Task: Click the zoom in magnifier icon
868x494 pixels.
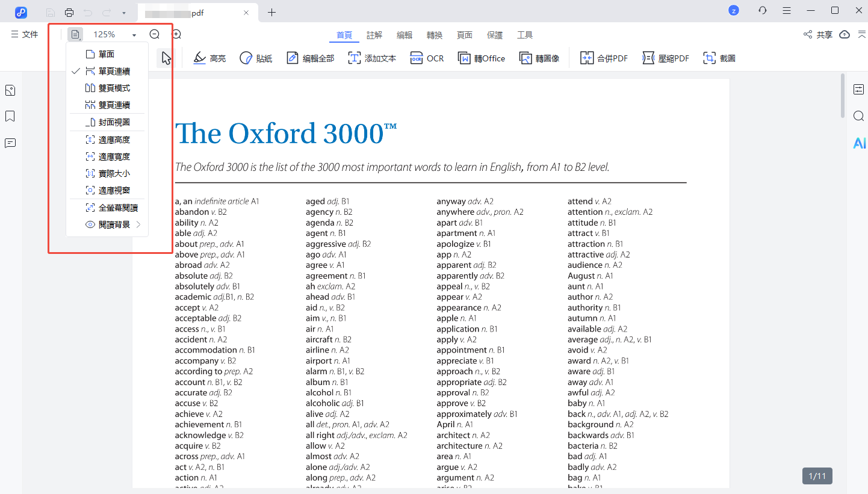Action: [x=176, y=34]
